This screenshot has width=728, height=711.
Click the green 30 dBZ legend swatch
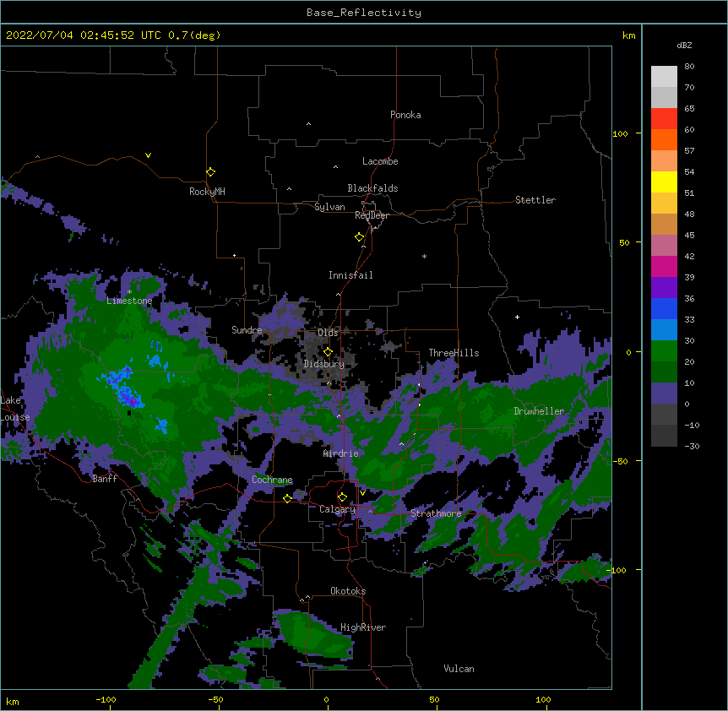664,351
